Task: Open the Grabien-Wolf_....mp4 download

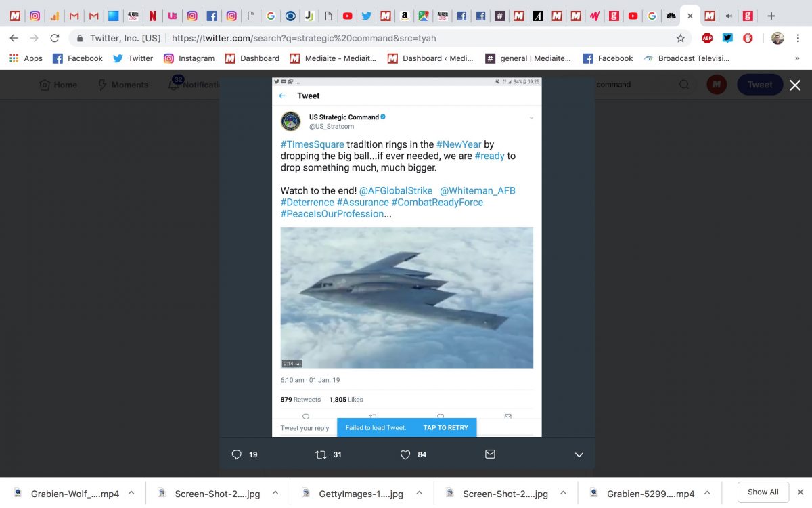Action: (66, 493)
